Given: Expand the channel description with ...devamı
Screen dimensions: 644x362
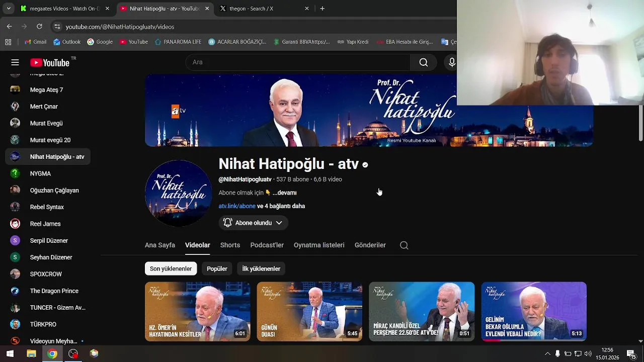Looking at the screenshot, I should [284, 193].
